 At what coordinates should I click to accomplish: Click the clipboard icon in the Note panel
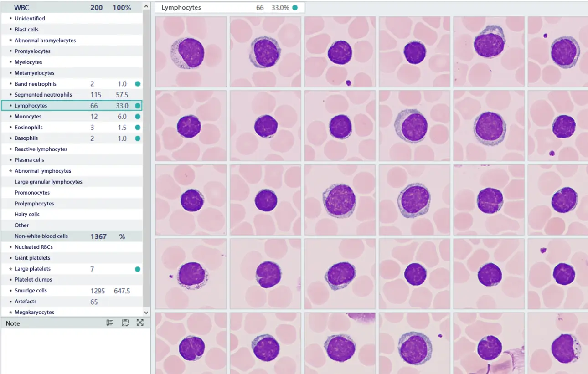125,323
